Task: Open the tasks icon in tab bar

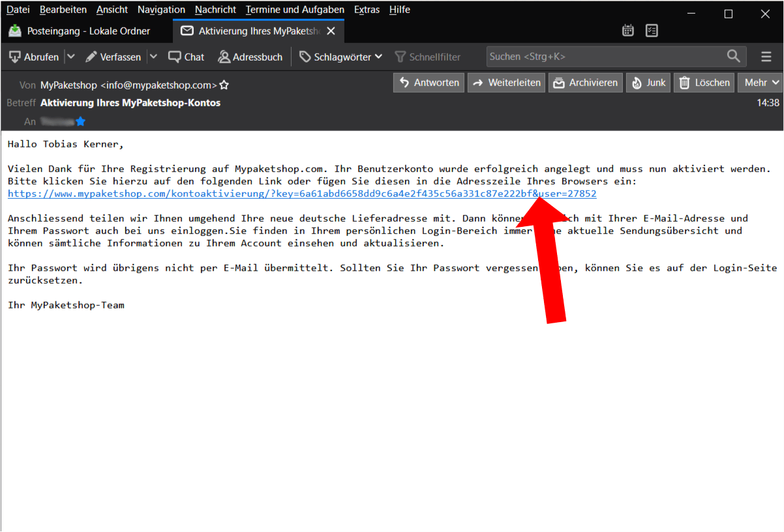Action: (651, 31)
